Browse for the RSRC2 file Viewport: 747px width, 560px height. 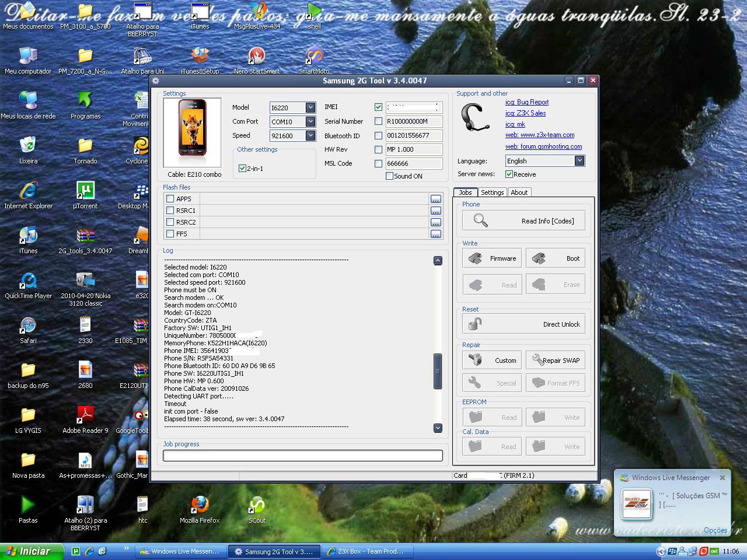pos(435,222)
